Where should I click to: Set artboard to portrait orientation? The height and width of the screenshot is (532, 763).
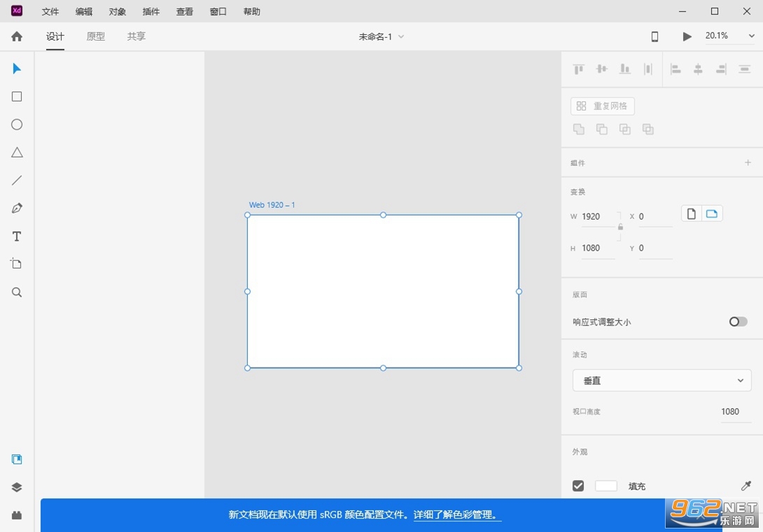[x=691, y=213]
